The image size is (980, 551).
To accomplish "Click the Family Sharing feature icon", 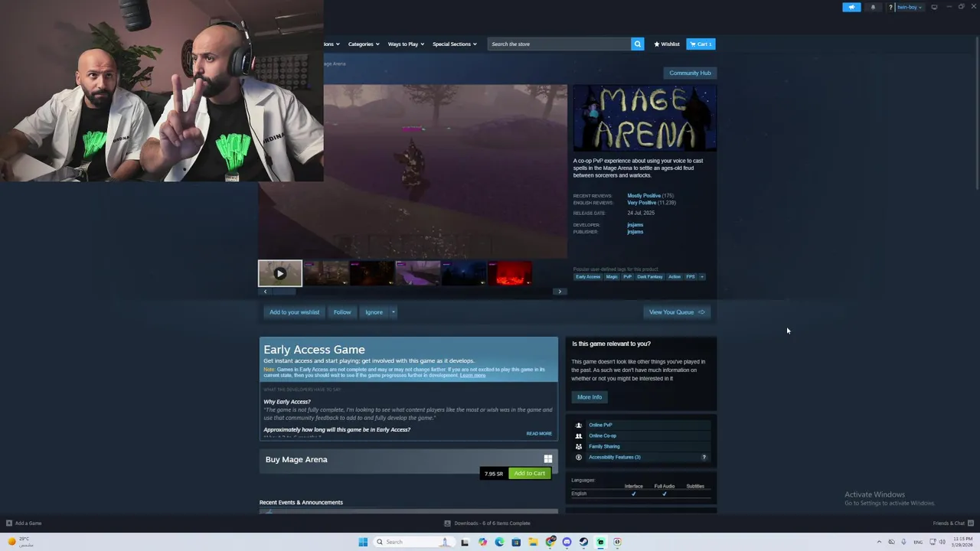I will 578,446.
